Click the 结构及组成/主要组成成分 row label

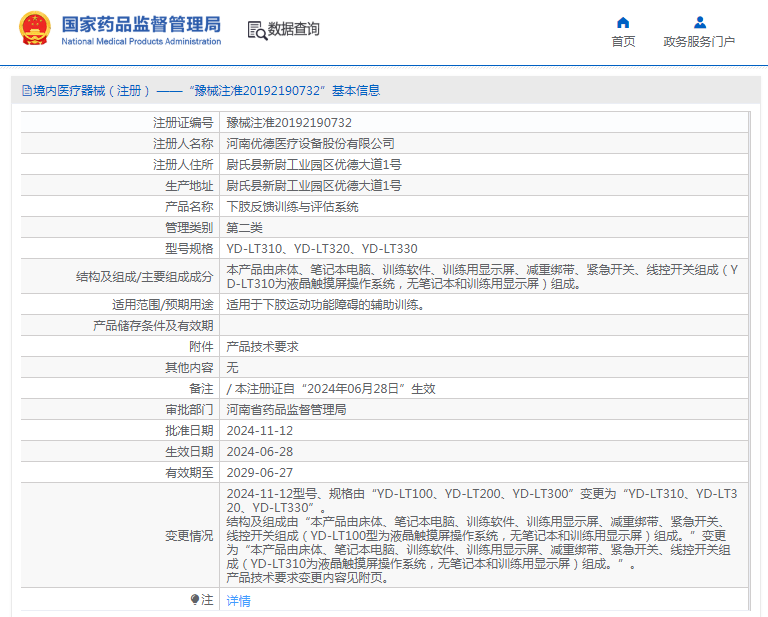[144, 277]
